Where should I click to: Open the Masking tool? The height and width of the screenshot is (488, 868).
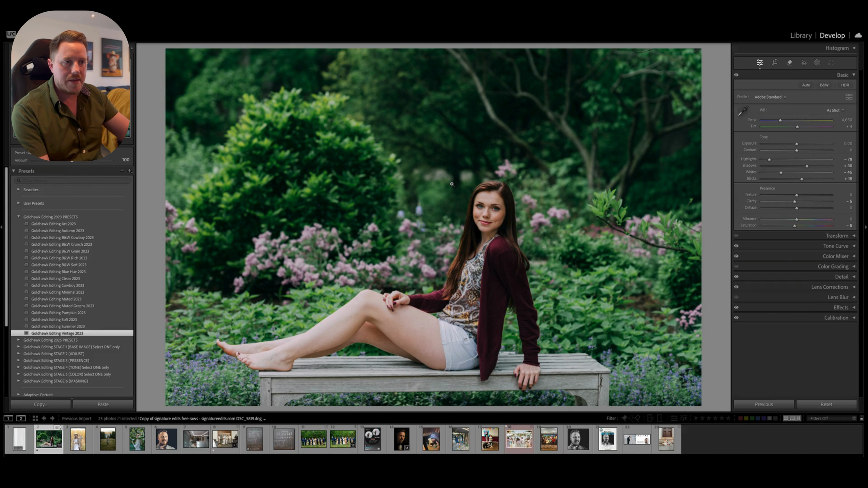pyautogui.click(x=817, y=62)
